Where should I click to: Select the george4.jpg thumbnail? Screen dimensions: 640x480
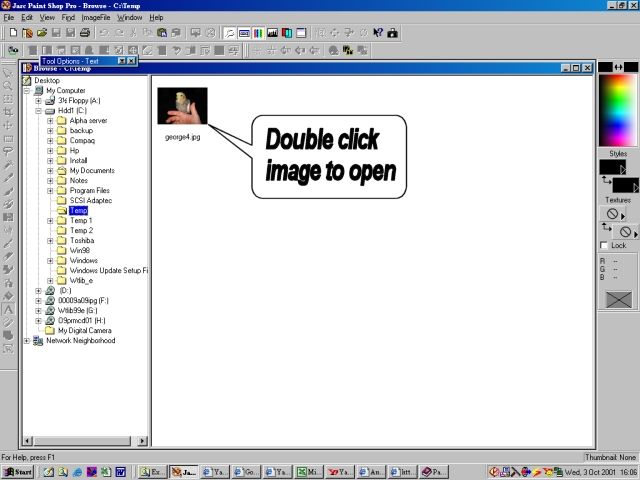pyautogui.click(x=182, y=106)
